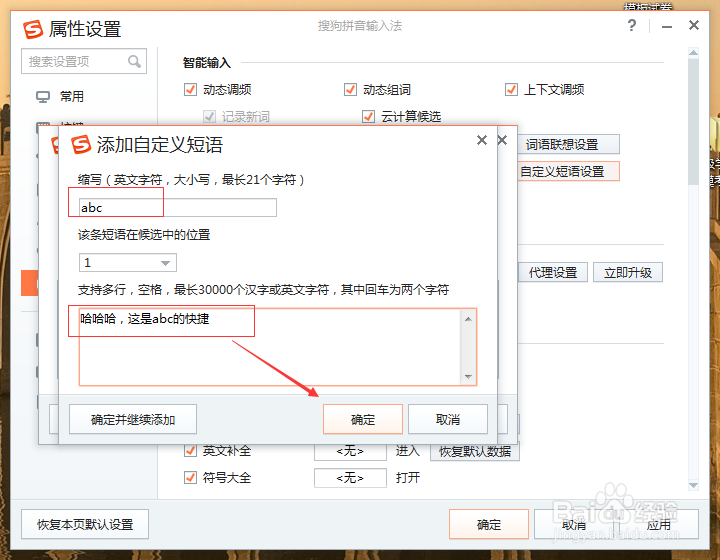Close the dialog behind 添加自定义短语
720x560 pixels.
pyautogui.click(x=502, y=140)
